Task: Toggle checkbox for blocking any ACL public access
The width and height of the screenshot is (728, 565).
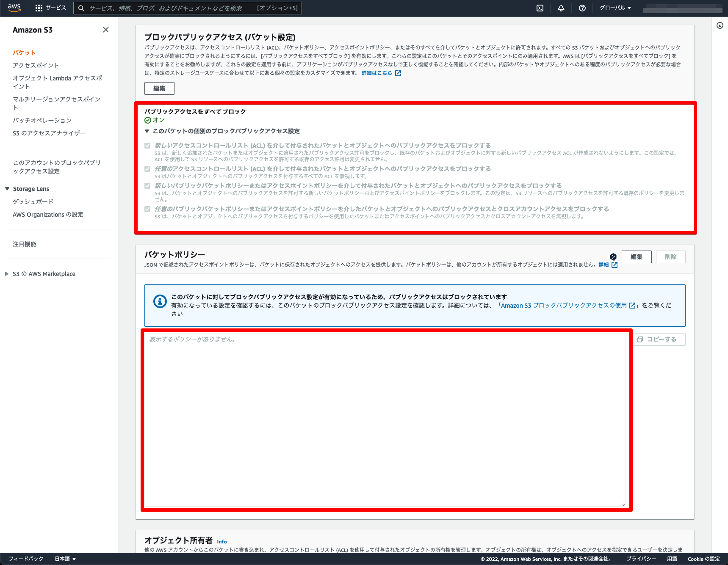Action: pos(147,169)
